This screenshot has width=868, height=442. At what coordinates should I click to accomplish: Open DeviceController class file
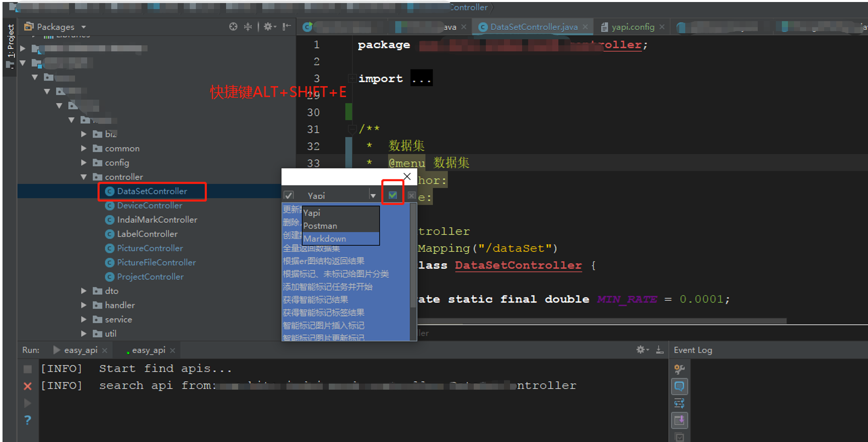pos(150,205)
